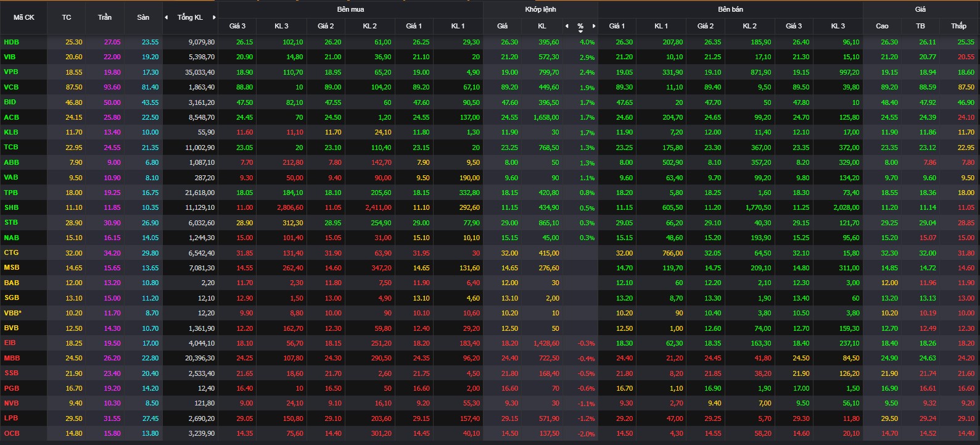Click the left arrow beside the % header
The height and width of the screenshot is (445, 980).
point(567,26)
